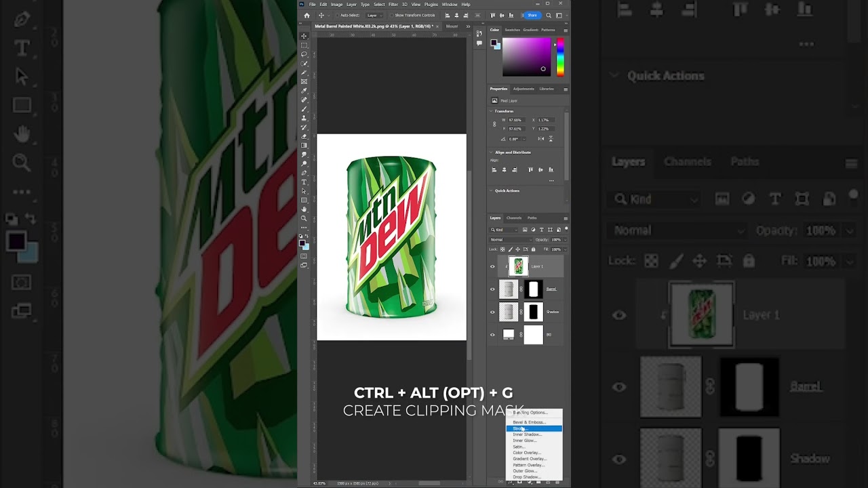Open the Filter menu
Image resolution: width=868 pixels, height=488 pixels.
coord(393,4)
